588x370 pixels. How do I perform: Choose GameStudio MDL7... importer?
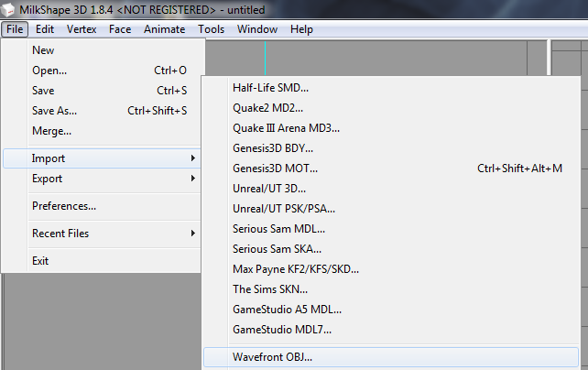pos(391,330)
